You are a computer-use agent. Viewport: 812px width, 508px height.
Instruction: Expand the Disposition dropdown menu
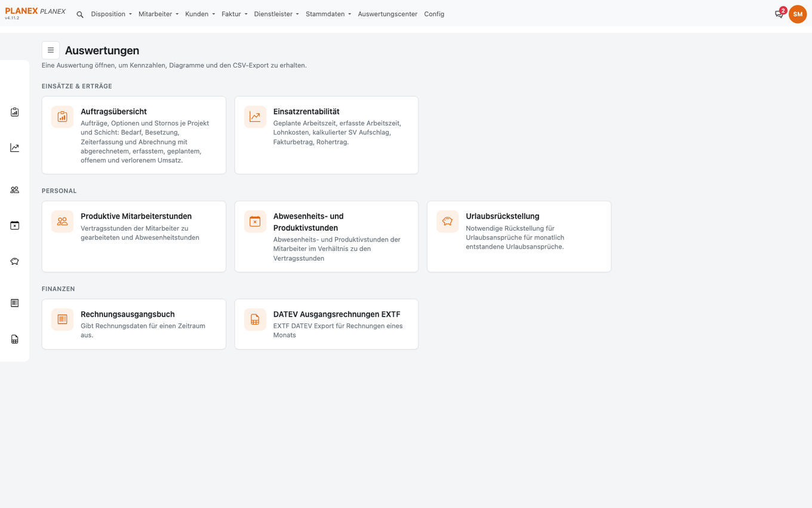coord(112,14)
